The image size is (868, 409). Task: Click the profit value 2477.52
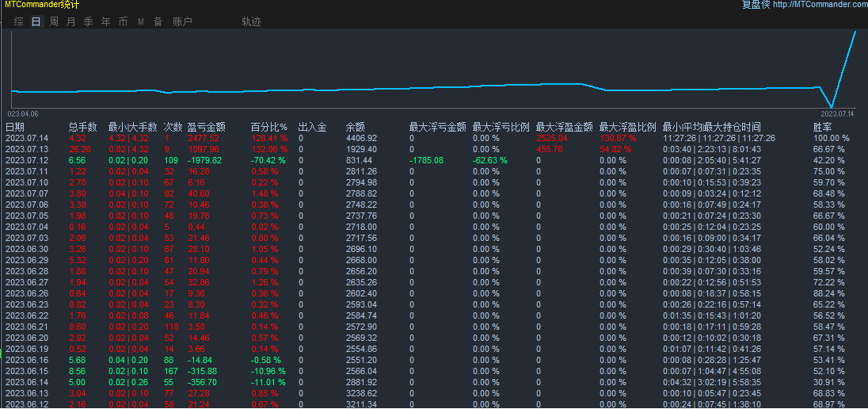pos(204,138)
